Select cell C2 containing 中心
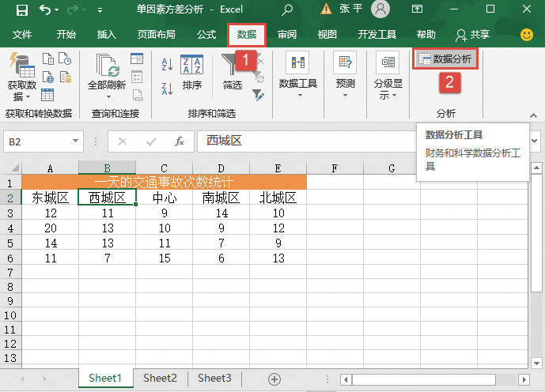 (x=164, y=198)
